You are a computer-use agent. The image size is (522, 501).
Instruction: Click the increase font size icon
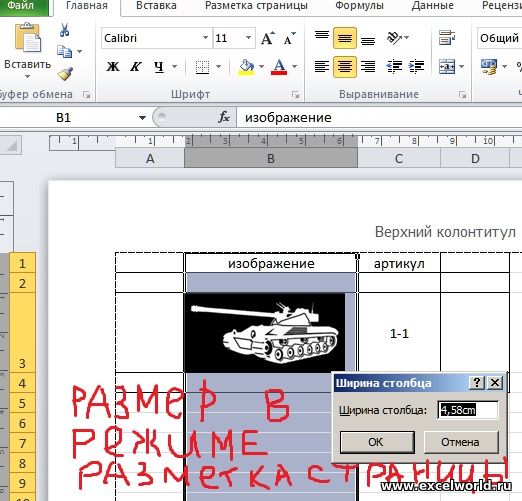(x=268, y=38)
